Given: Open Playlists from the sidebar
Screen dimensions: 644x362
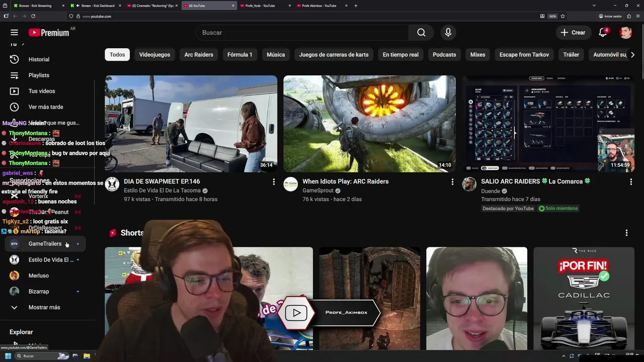Looking at the screenshot, I should (x=39, y=75).
